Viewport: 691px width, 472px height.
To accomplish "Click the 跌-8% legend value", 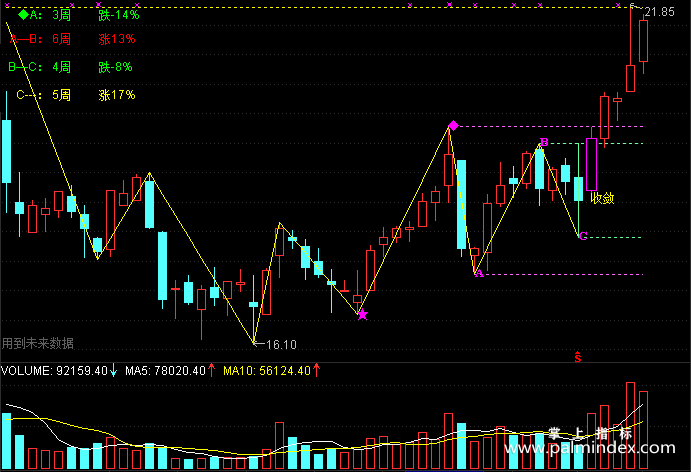I will click(x=115, y=67).
